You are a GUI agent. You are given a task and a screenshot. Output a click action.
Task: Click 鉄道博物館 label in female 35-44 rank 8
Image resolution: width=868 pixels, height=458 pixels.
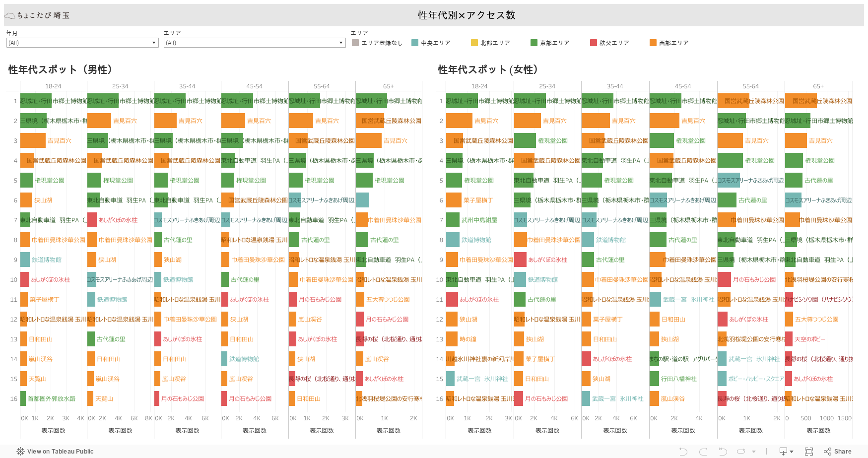coord(611,240)
